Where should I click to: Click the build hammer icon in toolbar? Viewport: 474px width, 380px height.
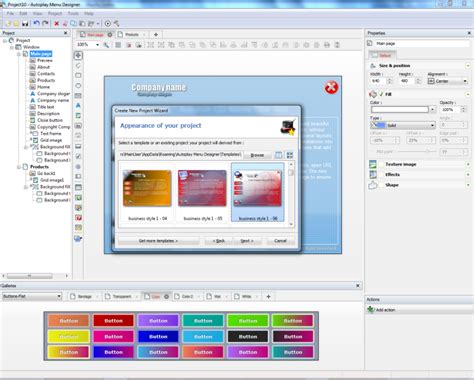pyautogui.click(x=116, y=24)
